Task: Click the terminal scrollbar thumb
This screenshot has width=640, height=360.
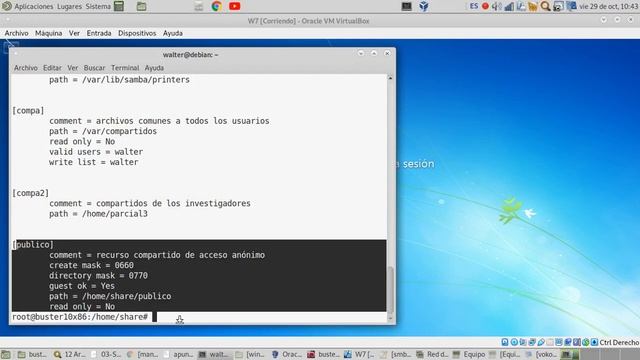Action: coord(390,289)
